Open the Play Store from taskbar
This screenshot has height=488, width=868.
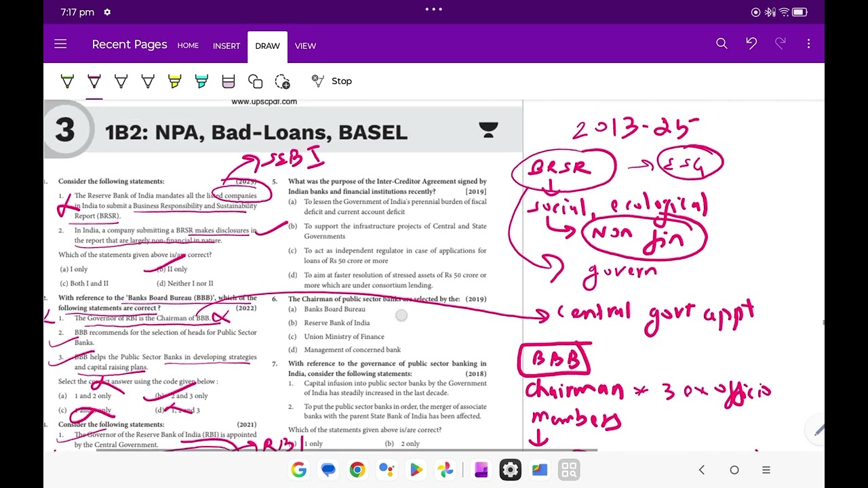pos(416,470)
